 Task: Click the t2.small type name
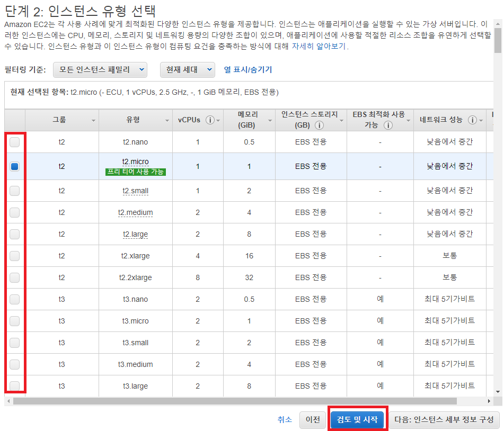135,191
